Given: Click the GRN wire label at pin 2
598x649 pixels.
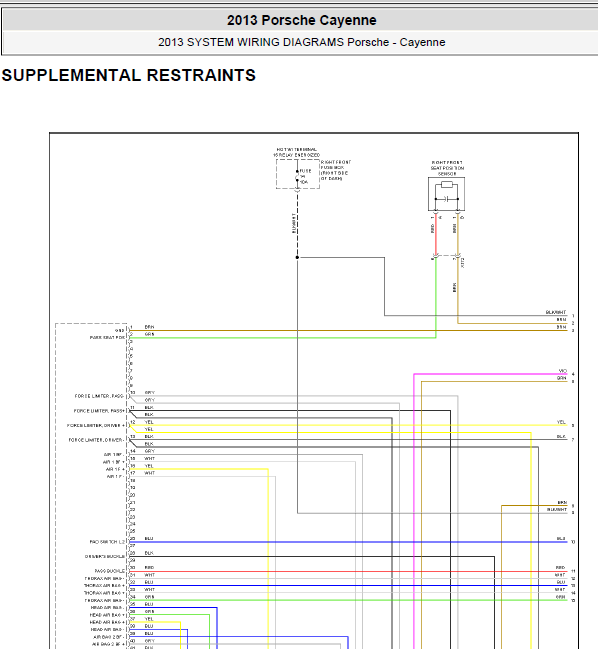Looking at the screenshot, I should pyautogui.click(x=149, y=334).
